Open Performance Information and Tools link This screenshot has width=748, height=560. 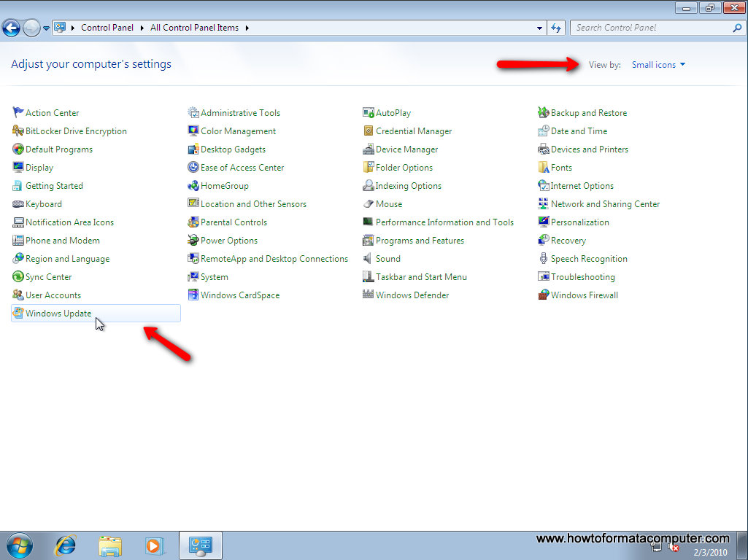pos(444,222)
